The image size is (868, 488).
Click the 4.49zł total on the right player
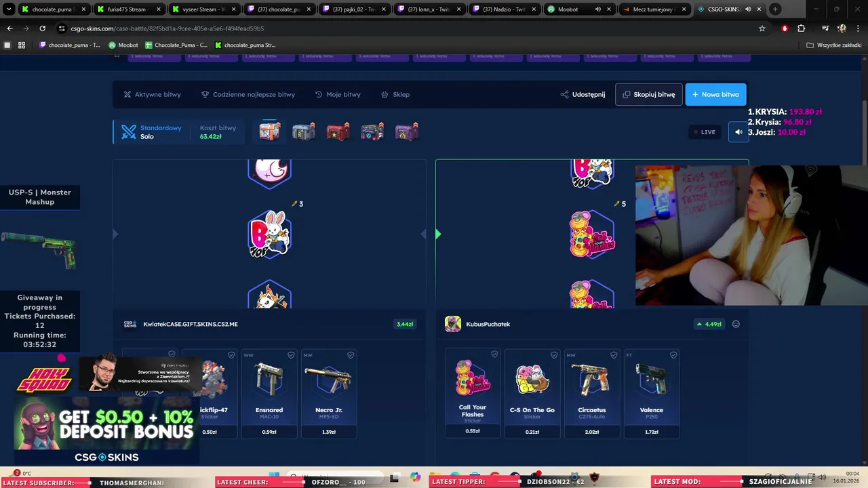pos(709,324)
